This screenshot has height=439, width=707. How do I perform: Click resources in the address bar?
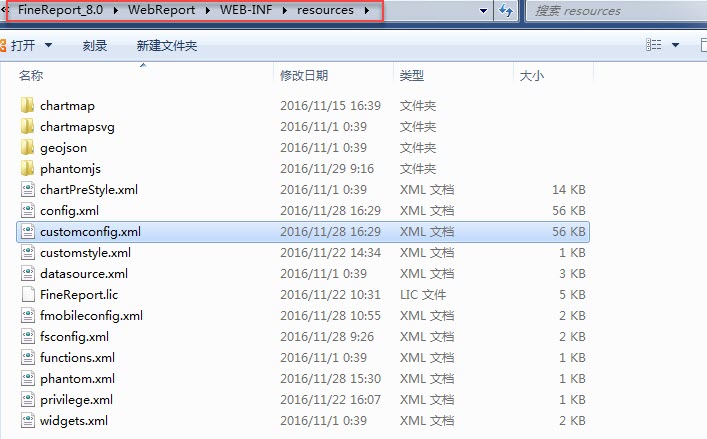325,10
